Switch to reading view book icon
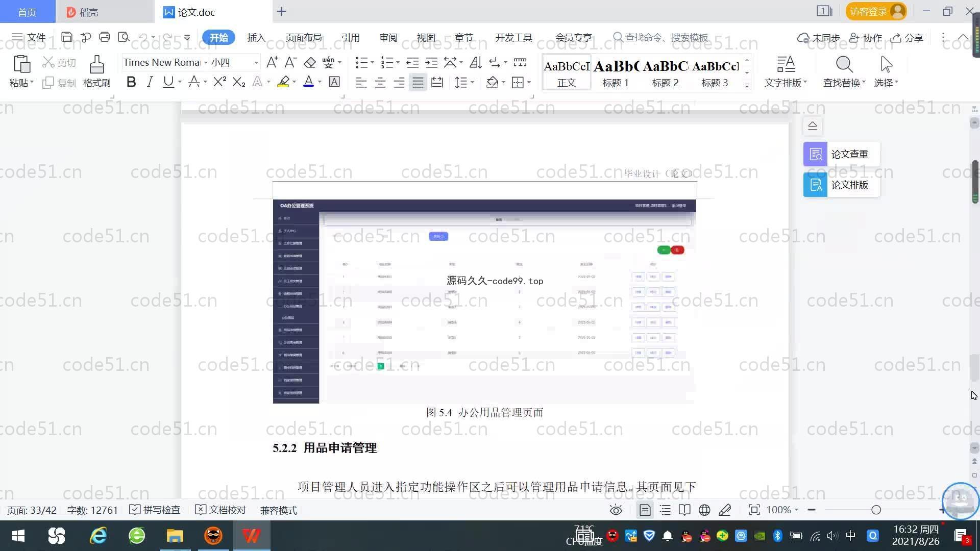The width and height of the screenshot is (980, 551). pyautogui.click(x=684, y=510)
